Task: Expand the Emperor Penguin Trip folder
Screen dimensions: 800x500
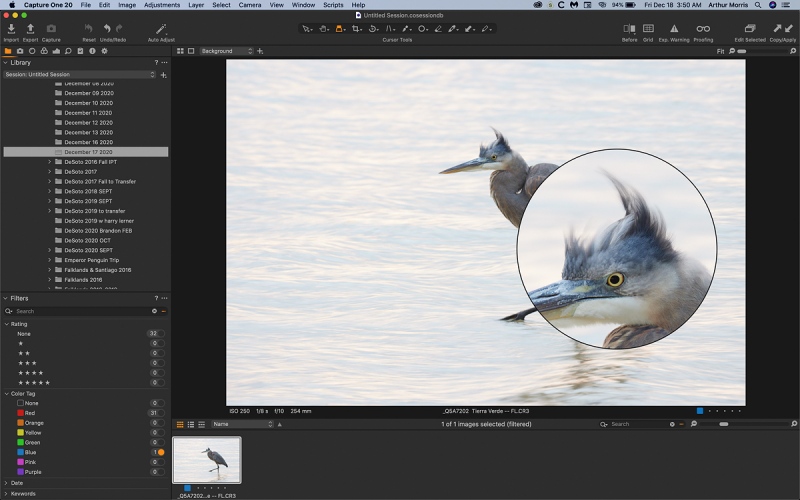Action: click(49, 260)
